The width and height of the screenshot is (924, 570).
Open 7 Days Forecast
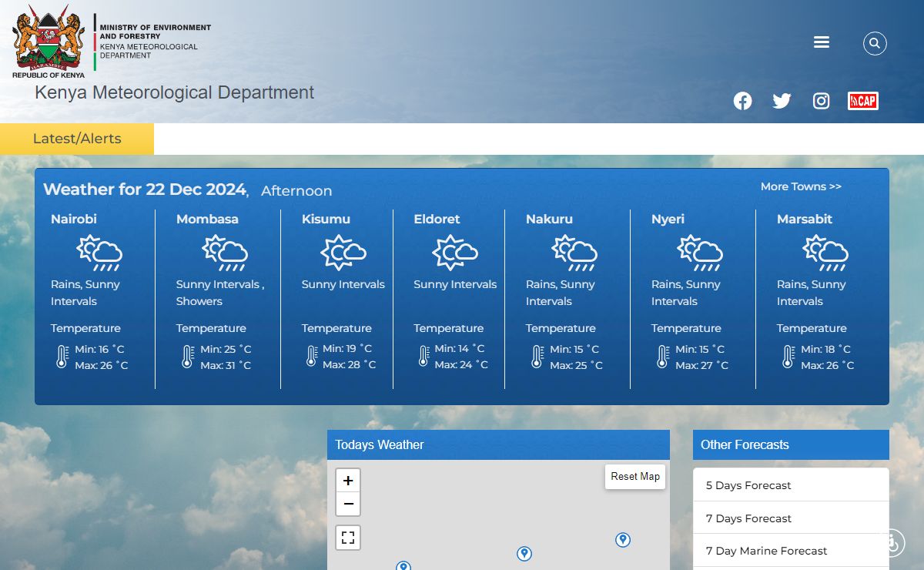point(791,518)
